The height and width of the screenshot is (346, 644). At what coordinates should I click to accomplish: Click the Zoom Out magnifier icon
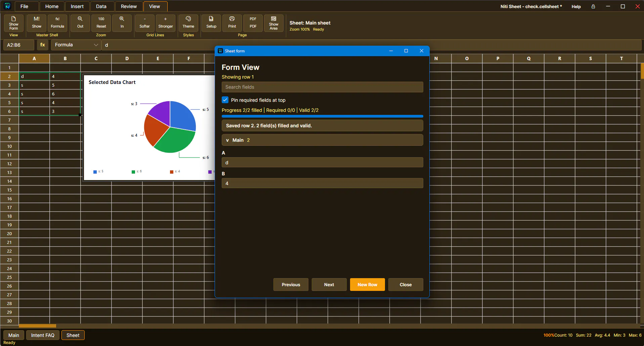click(80, 19)
